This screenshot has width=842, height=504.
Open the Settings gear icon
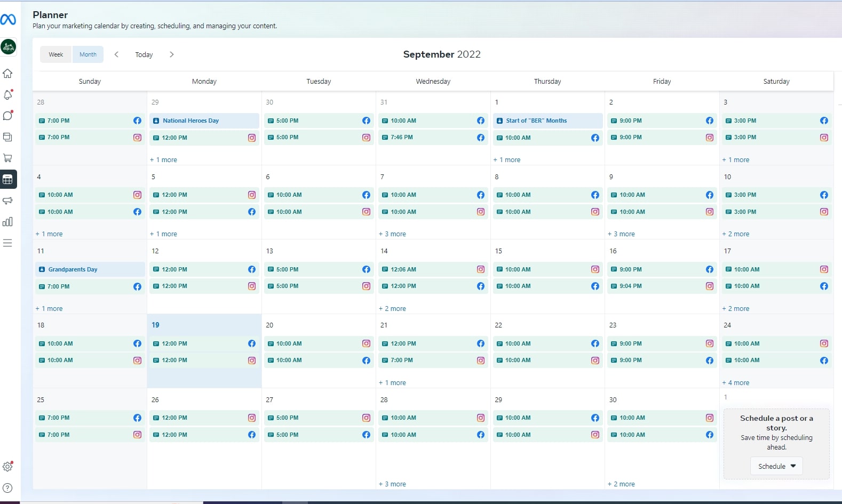pyautogui.click(x=7, y=467)
